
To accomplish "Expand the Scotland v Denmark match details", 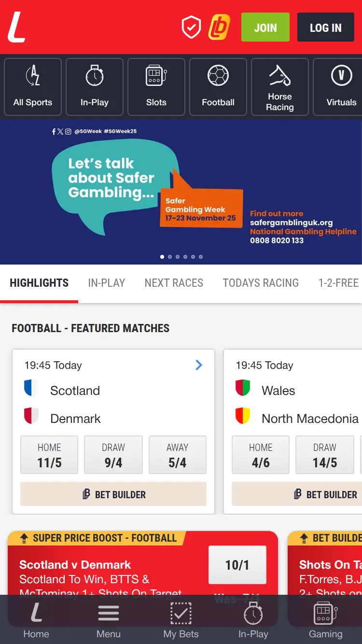I will coord(198,365).
